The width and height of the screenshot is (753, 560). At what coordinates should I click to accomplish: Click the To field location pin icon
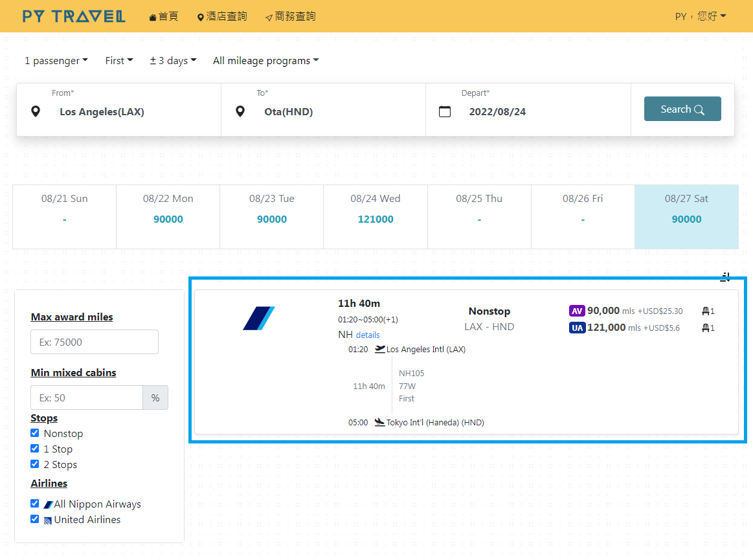click(240, 111)
